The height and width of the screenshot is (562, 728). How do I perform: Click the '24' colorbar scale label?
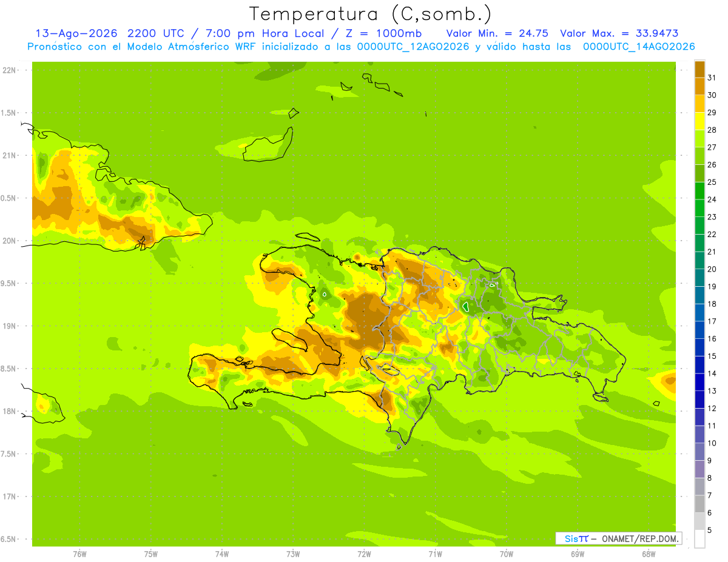(712, 199)
